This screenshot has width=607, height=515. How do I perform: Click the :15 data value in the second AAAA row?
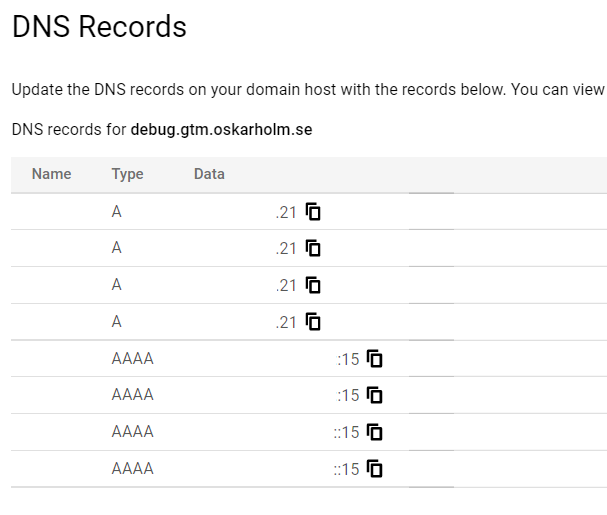348,395
